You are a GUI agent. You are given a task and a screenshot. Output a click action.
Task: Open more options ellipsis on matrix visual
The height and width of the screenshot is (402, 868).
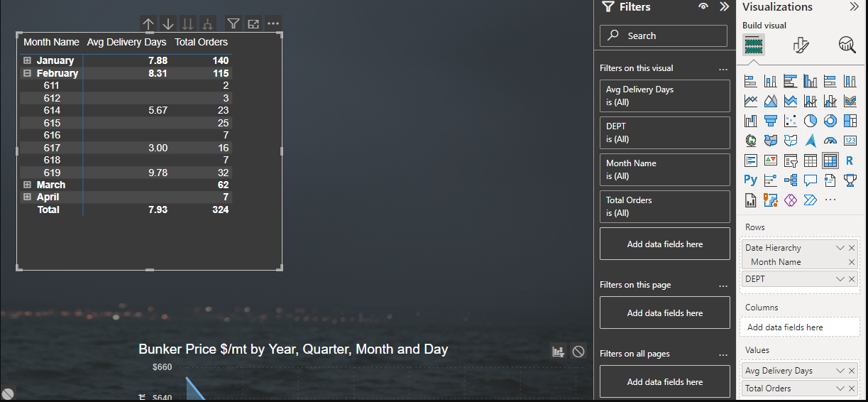[273, 23]
